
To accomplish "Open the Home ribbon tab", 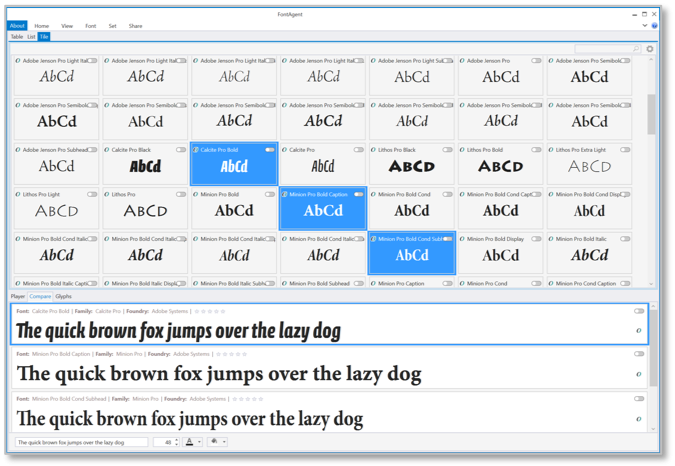I will (x=42, y=26).
